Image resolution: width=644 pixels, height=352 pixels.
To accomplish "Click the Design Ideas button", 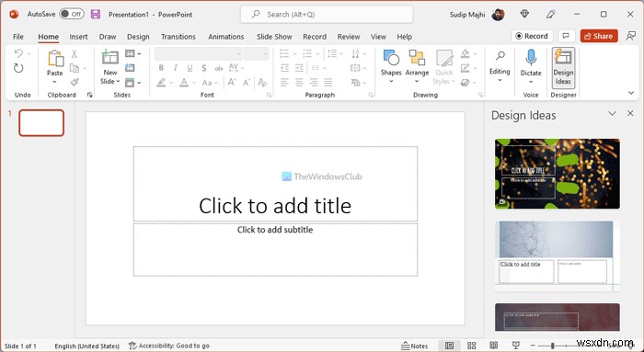I will coord(563,68).
